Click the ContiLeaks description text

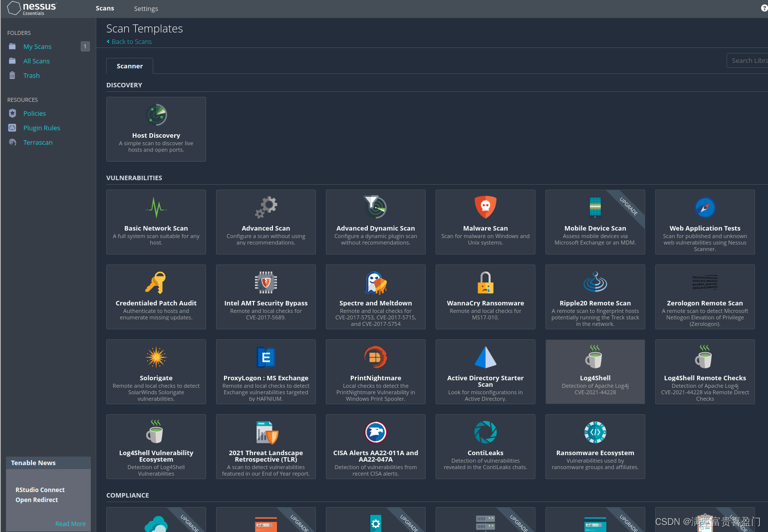[x=486, y=464]
